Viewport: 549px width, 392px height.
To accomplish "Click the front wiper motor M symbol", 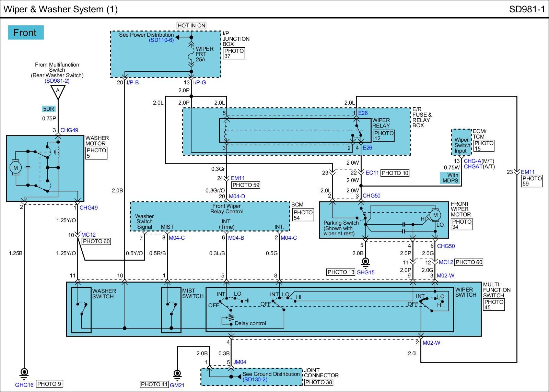I will pos(435,215).
